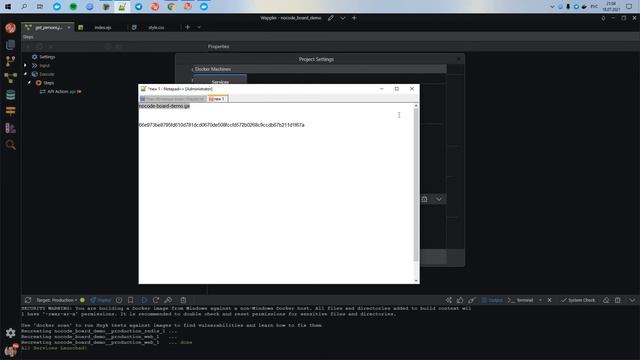Click the Services tab in Project Settings

point(220,80)
